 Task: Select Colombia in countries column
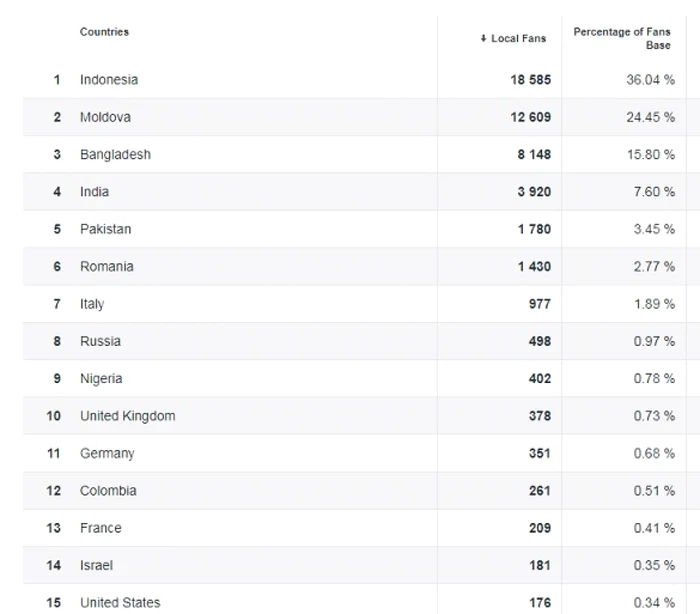(x=108, y=491)
